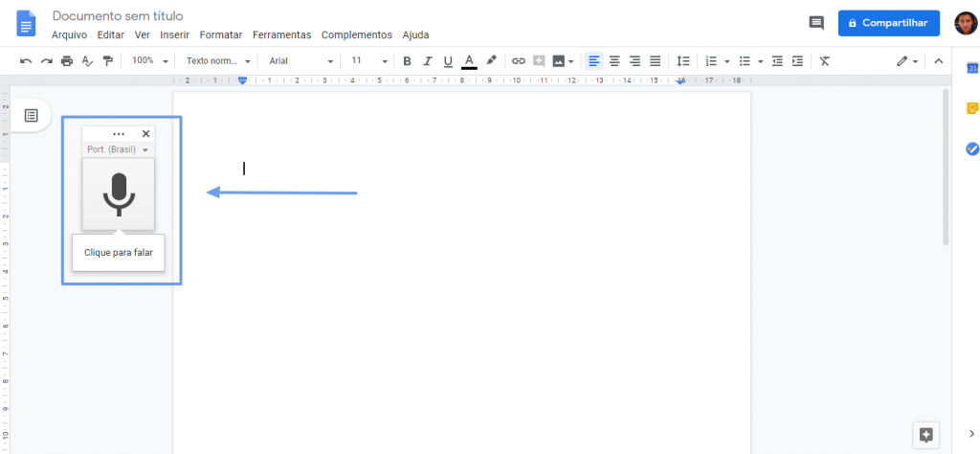Open Google Calendar side panel icon
980x454 pixels.
[972, 68]
